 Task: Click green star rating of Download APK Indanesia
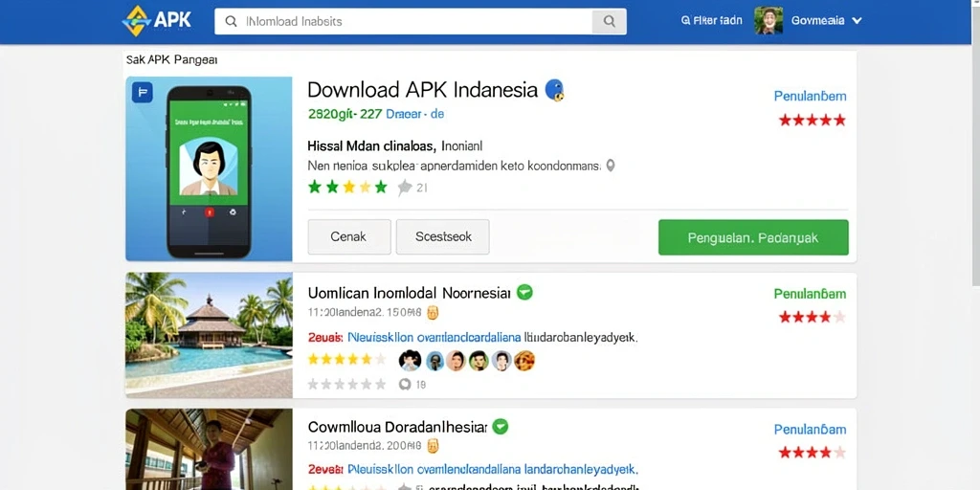coord(347,187)
